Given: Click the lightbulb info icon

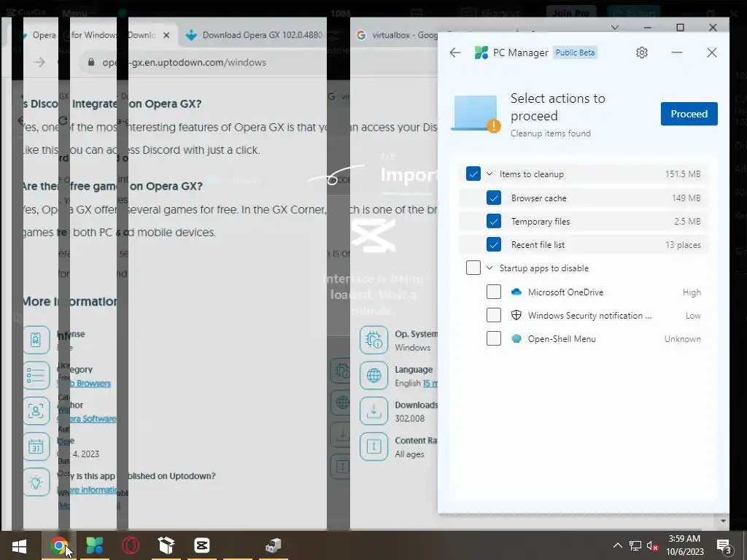Looking at the screenshot, I should tap(36, 482).
